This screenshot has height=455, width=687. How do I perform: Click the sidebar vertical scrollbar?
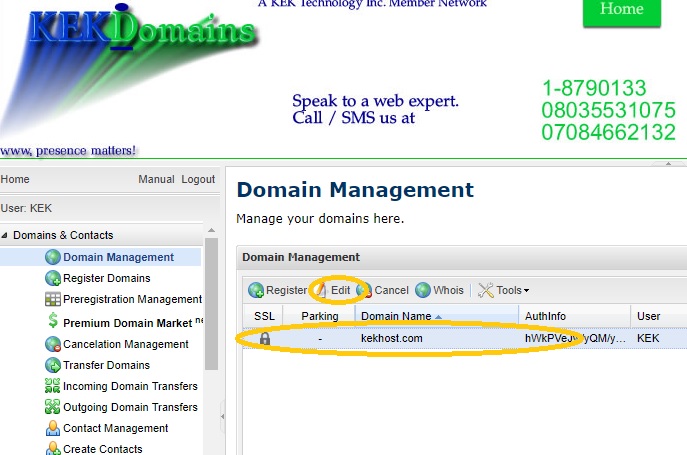tap(211, 300)
